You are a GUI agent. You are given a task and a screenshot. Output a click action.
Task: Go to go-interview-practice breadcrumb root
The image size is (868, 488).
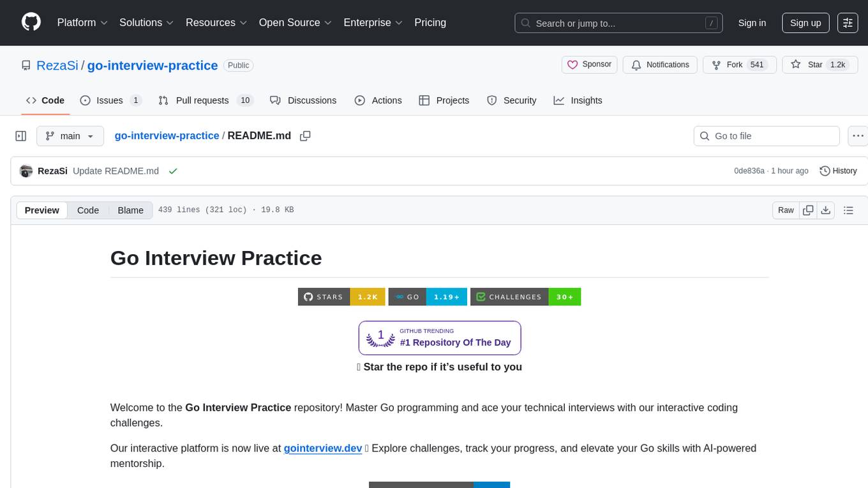[x=167, y=135]
